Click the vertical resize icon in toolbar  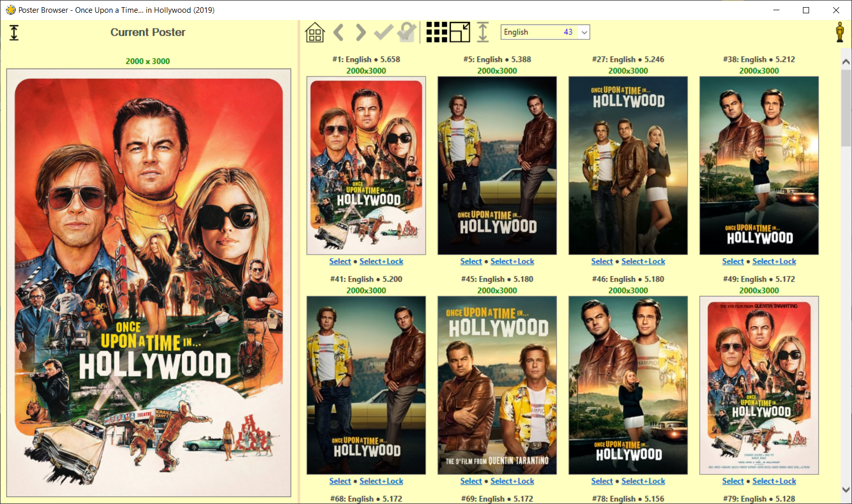483,32
